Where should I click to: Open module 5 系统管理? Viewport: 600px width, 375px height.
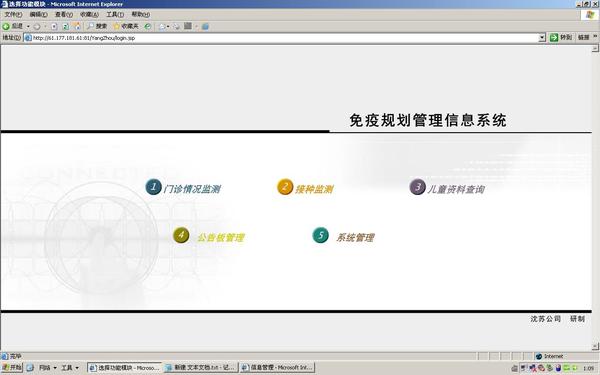click(344, 236)
